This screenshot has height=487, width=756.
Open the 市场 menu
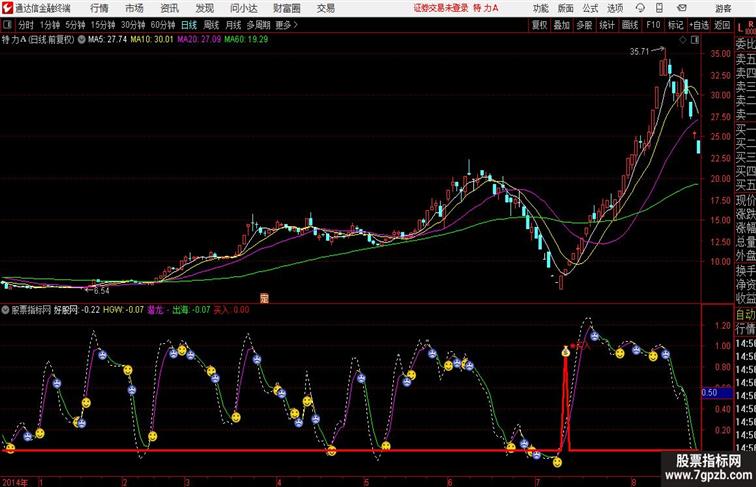134,8
